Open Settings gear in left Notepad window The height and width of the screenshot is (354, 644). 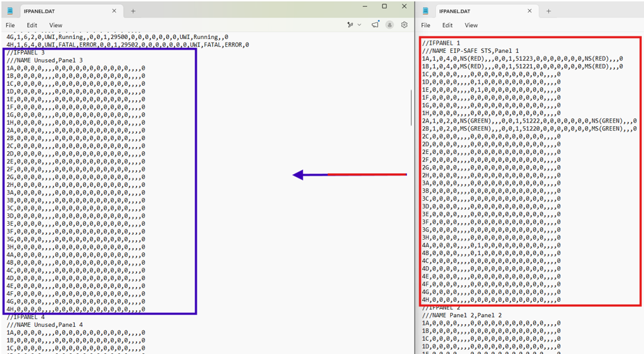(404, 25)
